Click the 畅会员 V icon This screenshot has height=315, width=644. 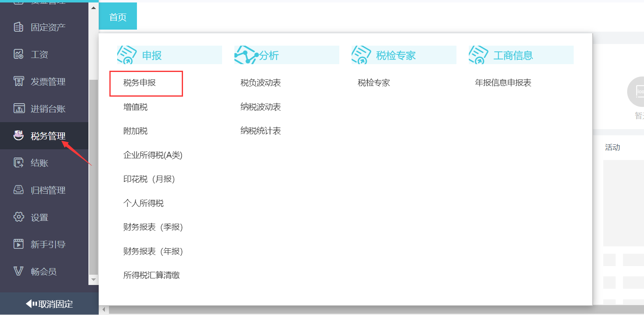tap(19, 271)
